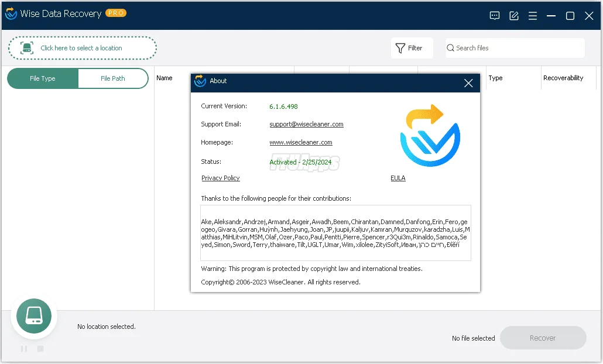This screenshot has height=364, width=603.
Task: Switch to File Path tab
Action: [113, 78]
